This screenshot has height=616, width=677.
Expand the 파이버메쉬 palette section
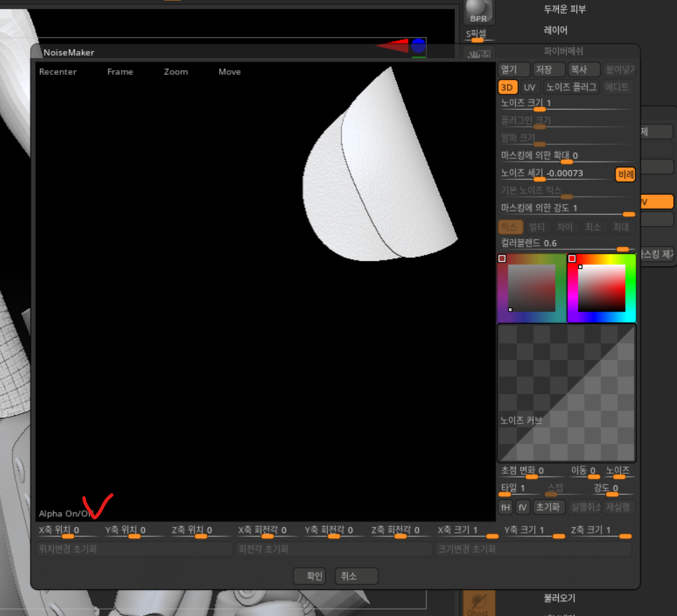[x=564, y=51]
